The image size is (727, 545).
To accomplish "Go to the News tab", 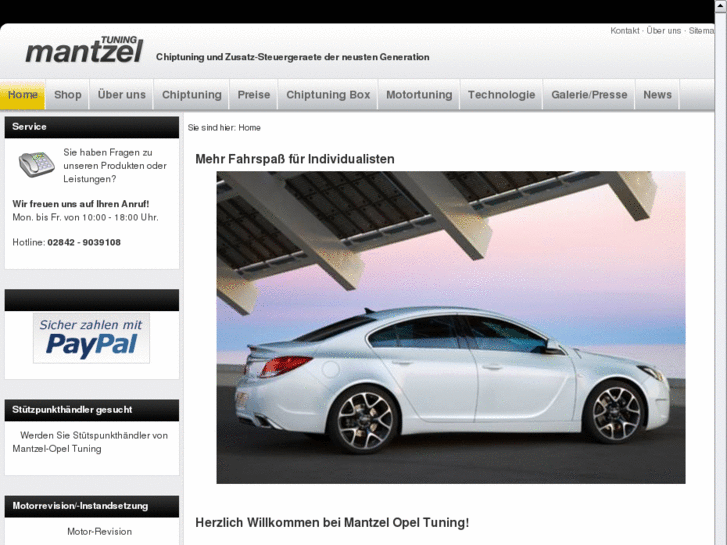I will point(657,95).
